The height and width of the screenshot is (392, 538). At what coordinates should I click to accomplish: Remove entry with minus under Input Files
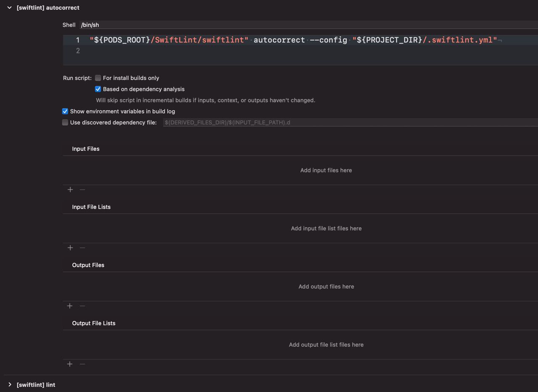pos(82,189)
